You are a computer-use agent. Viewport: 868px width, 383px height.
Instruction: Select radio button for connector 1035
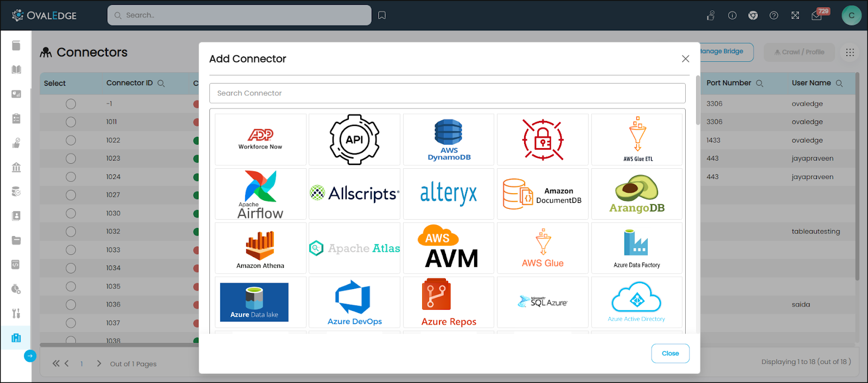coord(71,286)
